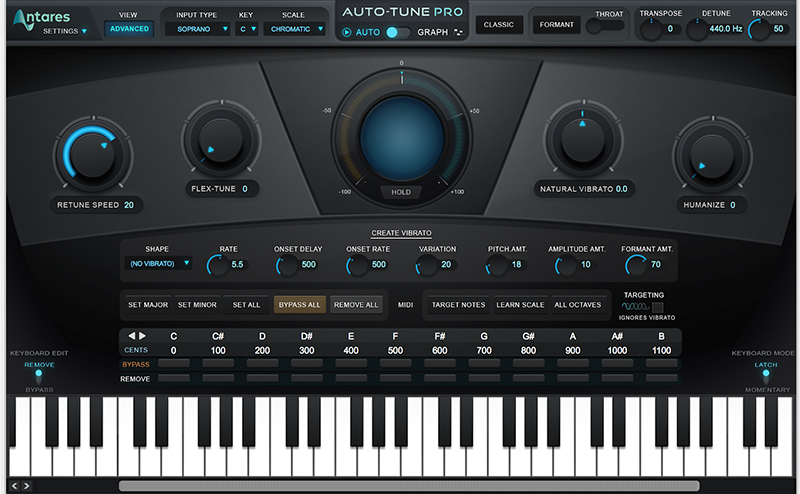Viewport: 800px width, 494px height.
Task: Toggle Keyboard Mode Latch/Momentary switch
Action: (766, 377)
